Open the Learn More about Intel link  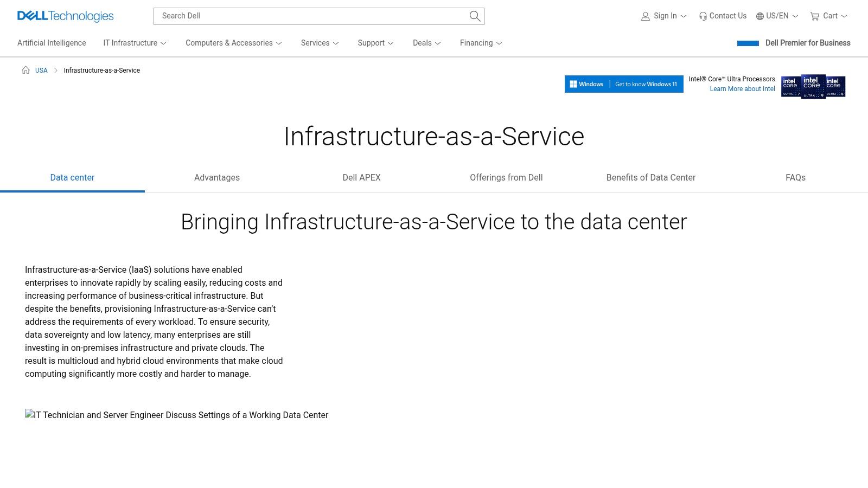point(742,88)
